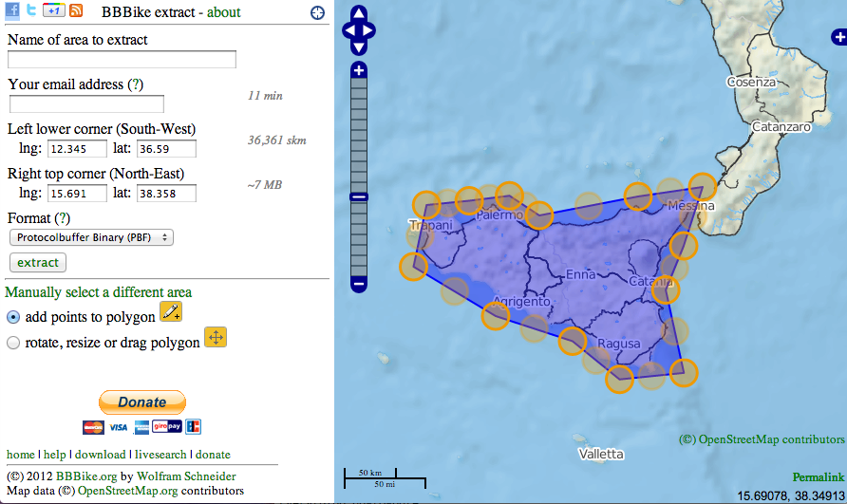This screenshot has height=504, width=847.
Task: Zoom in with the map plus button
Action: 359,70
